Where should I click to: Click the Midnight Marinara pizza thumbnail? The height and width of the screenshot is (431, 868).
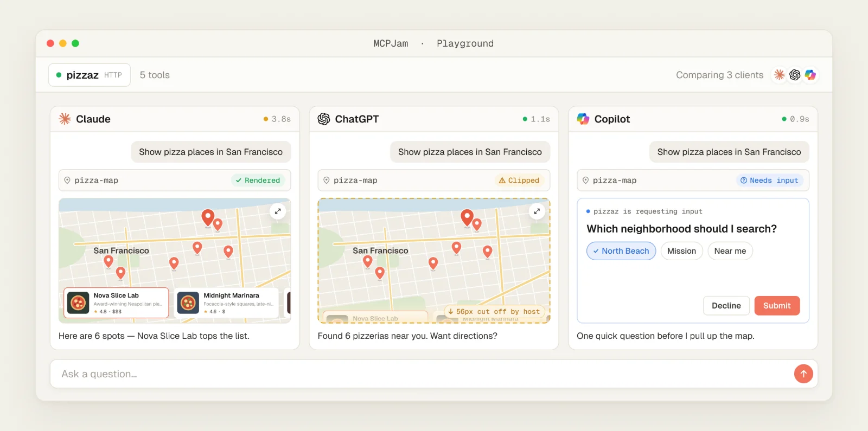[x=188, y=303]
